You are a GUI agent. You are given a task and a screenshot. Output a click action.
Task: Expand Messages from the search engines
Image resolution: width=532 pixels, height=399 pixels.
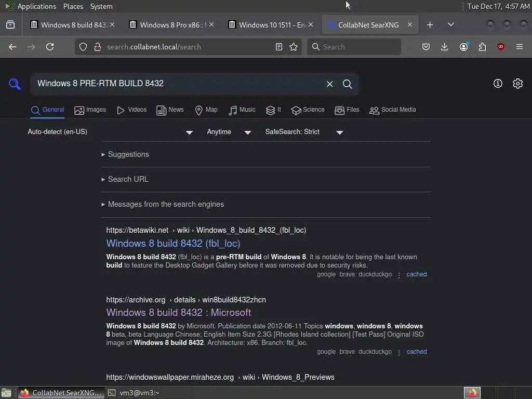pos(163,204)
